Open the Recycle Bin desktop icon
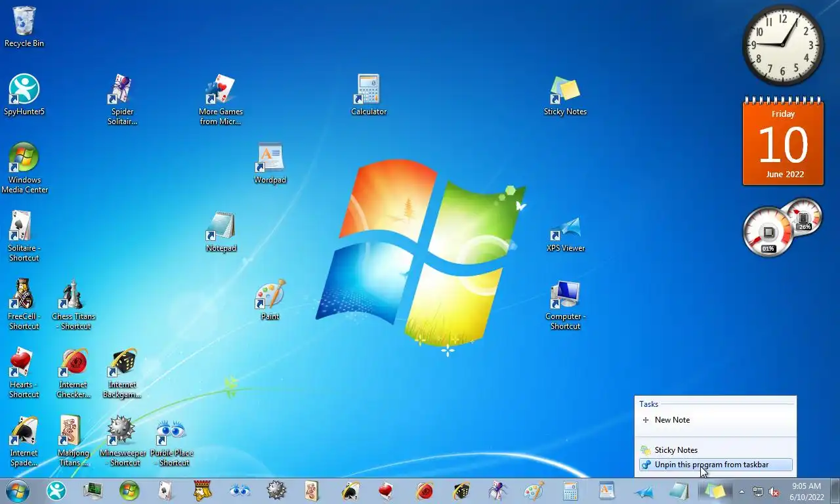This screenshot has height=504, width=840. pyautogui.click(x=24, y=26)
